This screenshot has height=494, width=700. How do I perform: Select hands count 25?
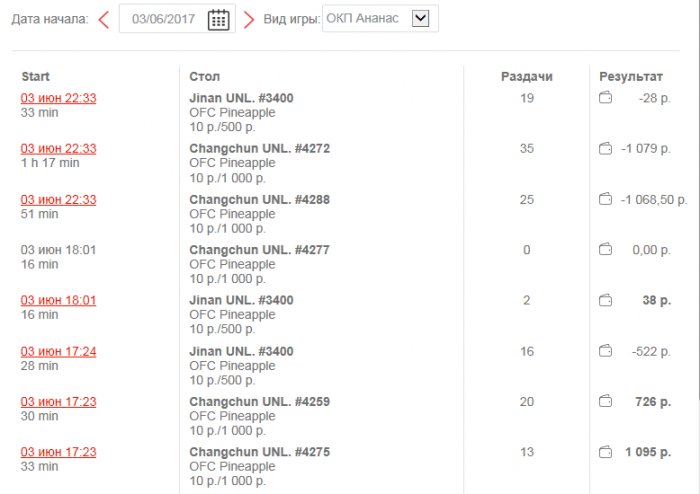(x=527, y=199)
